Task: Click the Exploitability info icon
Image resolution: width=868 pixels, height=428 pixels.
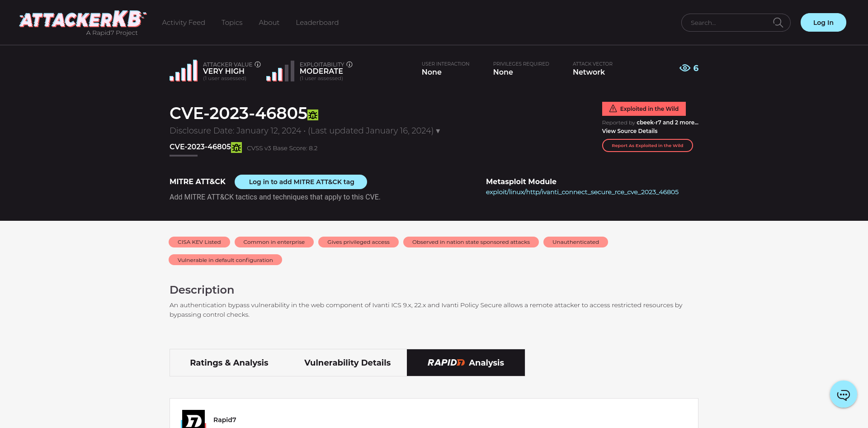Action: [x=349, y=64]
